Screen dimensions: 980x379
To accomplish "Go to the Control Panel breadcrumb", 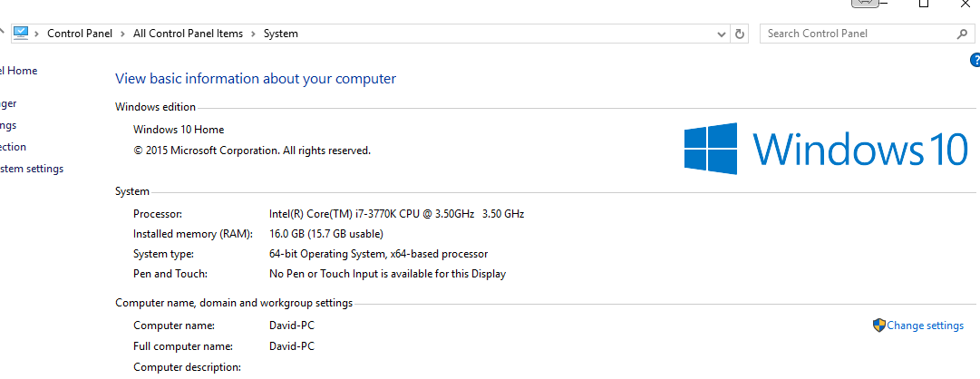I will (x=80, y=34).
